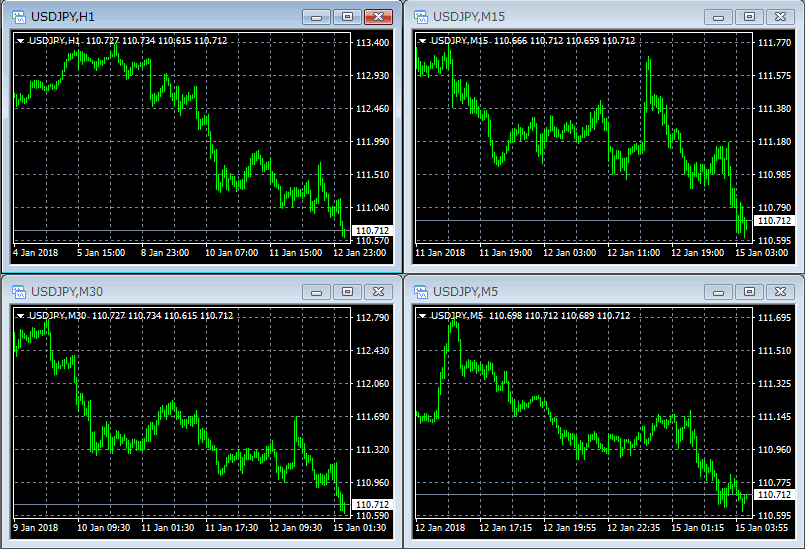Click the USDJPY,M5 window chart icon
The width and height of the screenshot is (805, 549).
click(x=421, y=292)
